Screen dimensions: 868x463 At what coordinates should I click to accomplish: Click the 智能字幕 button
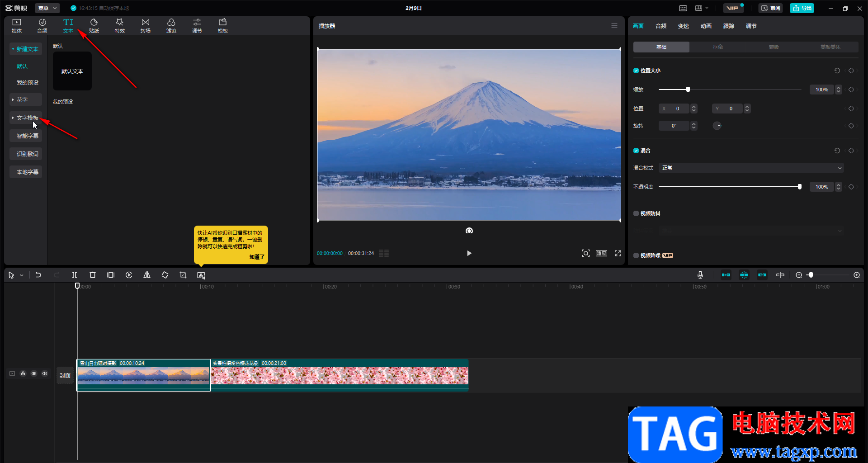(26, 136)
